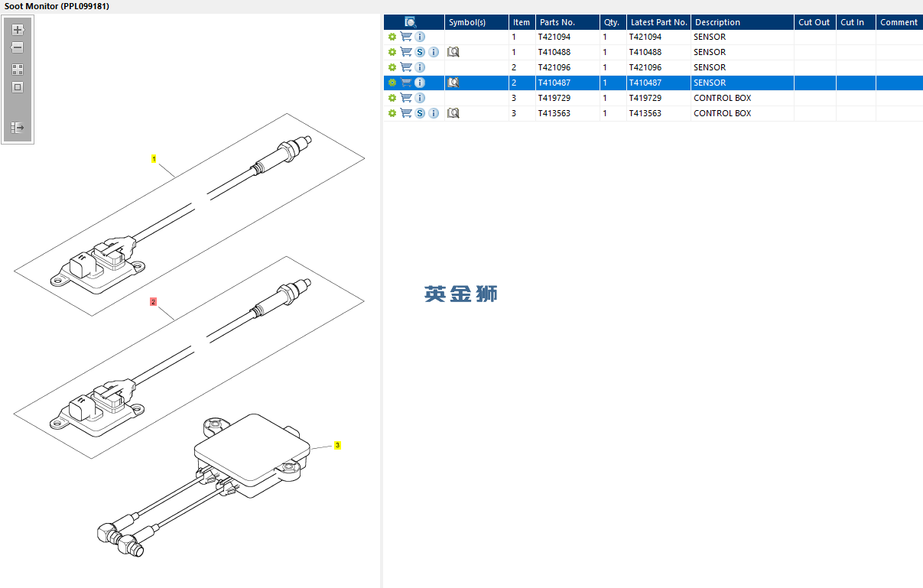Click the green gear icon for T419729
Screen dimensions: 923x588
click(x=392, y=98)
